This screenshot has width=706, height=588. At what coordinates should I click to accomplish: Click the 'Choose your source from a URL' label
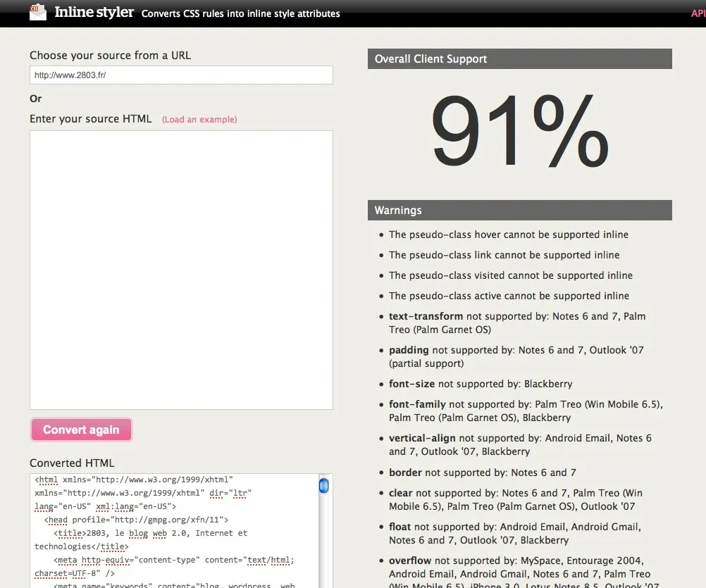coord(111,56)
